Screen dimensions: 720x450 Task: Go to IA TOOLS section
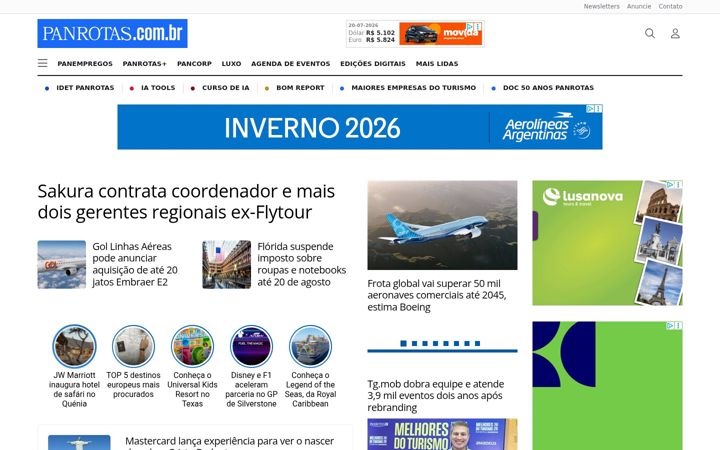pyautogui.click(x=158, y=88)
